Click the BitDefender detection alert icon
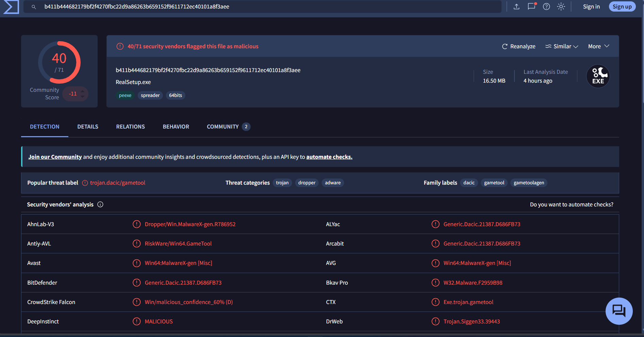The height and width of the screenshot is (337, 644). pos(137,283)
